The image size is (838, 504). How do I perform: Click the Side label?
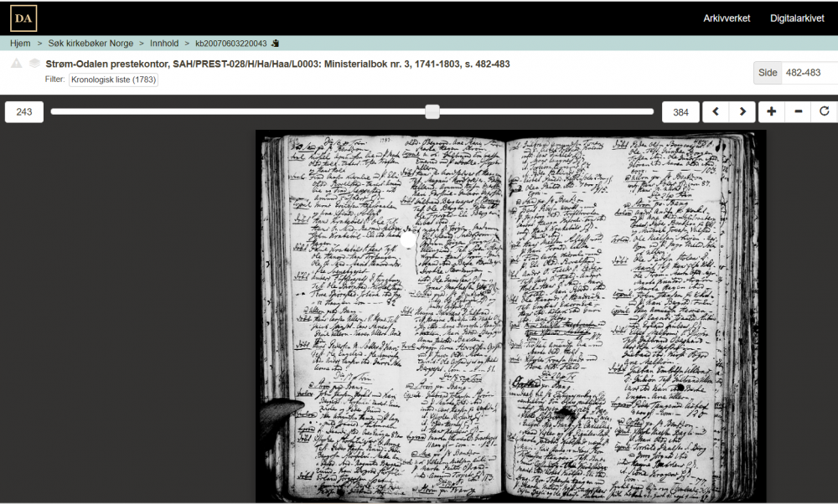[x=768, y=73]
